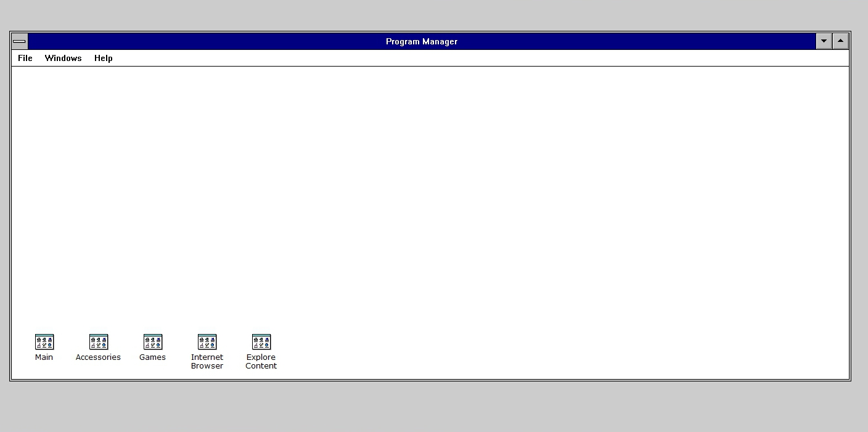Click the Internet Browser group icon
Image resolution: width=868 pixels, height=432 pixels.
pyautogui.click(x=207, y=341)
